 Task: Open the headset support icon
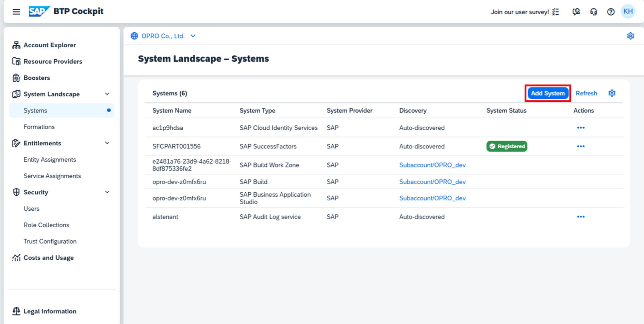[x=593, y=12]
